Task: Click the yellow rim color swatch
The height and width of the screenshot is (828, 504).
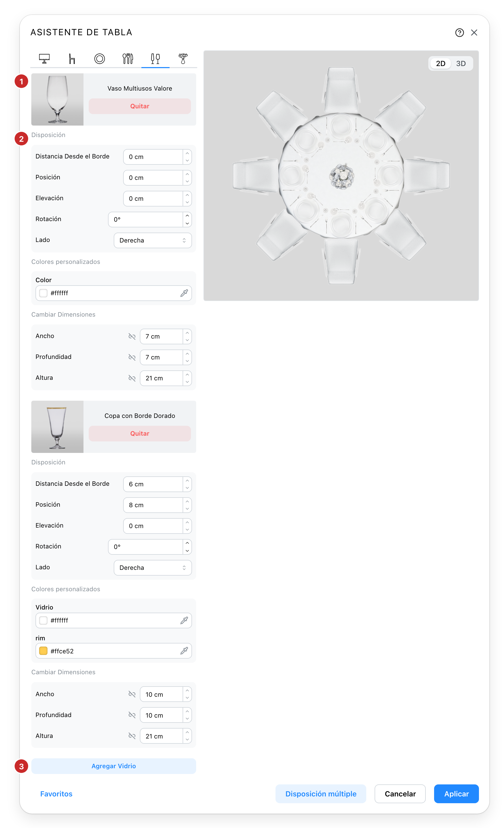Action: coord(43,651)
